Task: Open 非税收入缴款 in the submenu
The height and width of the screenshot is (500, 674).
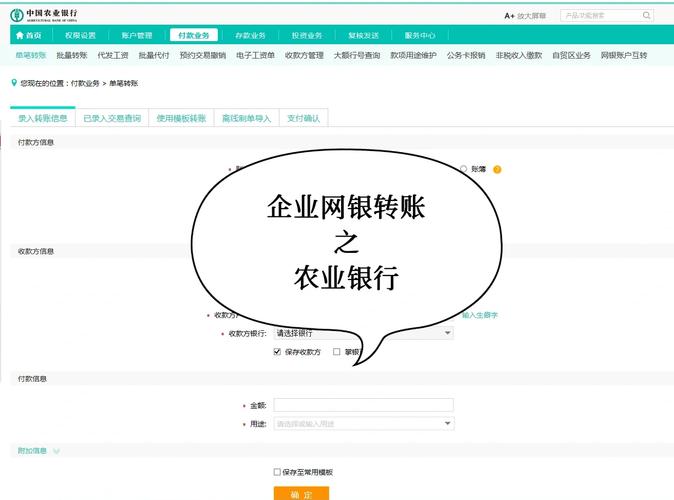Action: click(519, 55)
